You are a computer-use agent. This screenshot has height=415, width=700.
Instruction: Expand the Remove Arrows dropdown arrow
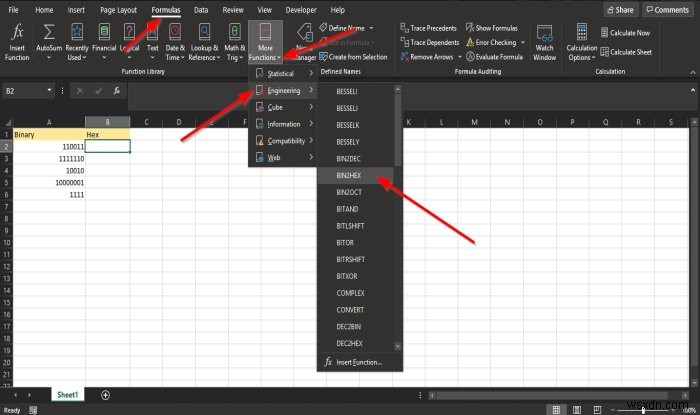(459, 57)
